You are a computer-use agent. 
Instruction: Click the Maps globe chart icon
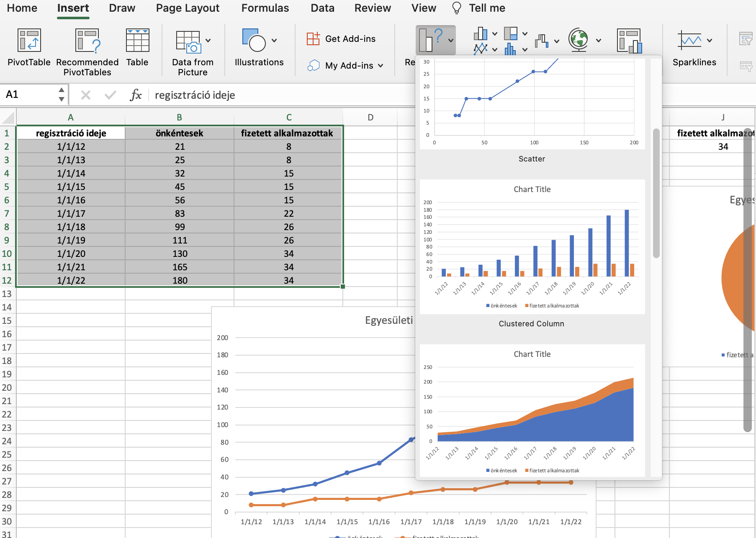tap(579, 40)
